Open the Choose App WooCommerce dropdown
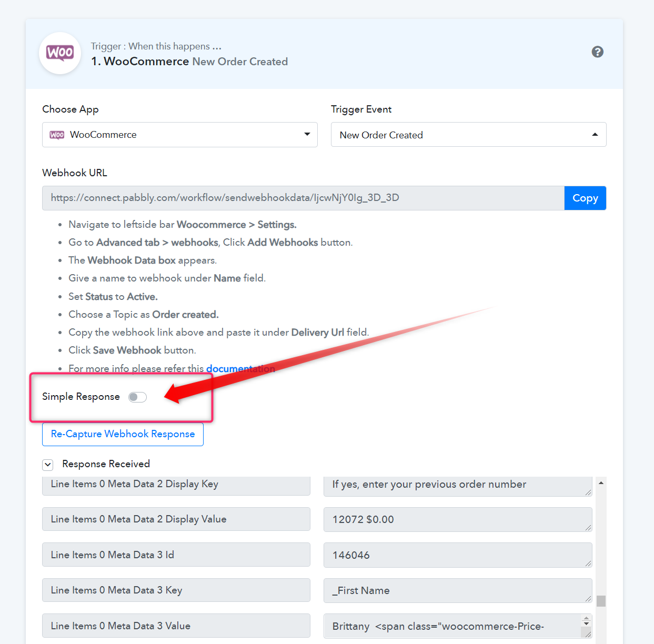 click(x=180, y=135)
